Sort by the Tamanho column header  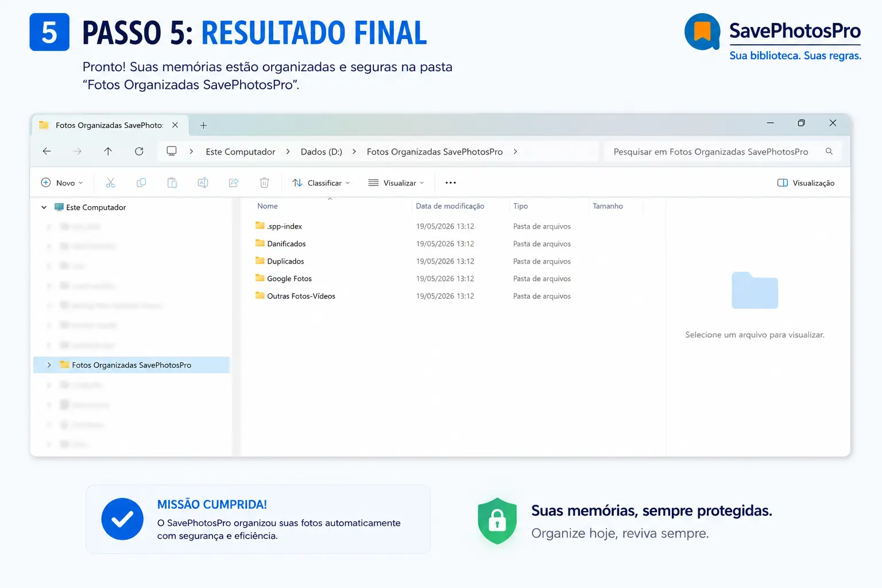(608, 206)
